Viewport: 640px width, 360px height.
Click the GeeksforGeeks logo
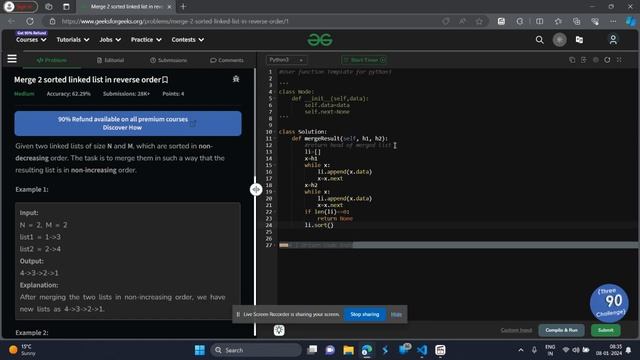[320, 40]
